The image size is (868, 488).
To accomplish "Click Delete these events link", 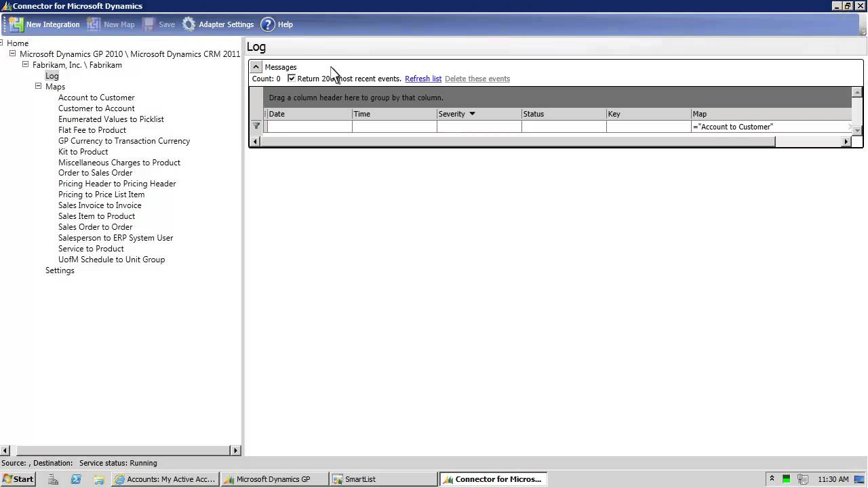I will click(477, 79).
